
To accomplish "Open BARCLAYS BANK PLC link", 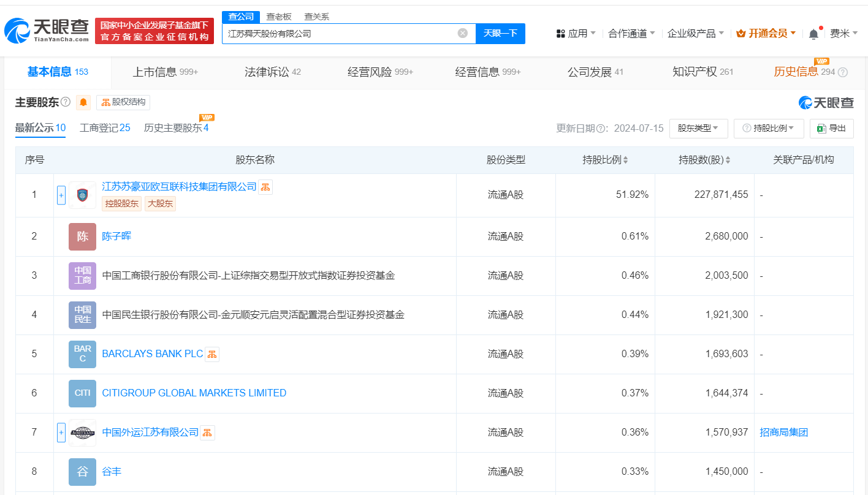I will [x=153, y=354].
